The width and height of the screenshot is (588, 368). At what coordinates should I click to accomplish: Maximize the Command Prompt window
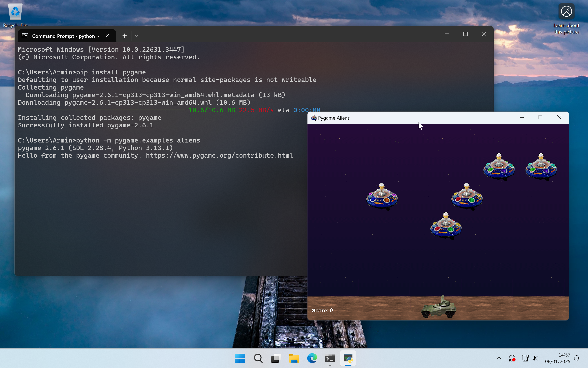(465, 34)
